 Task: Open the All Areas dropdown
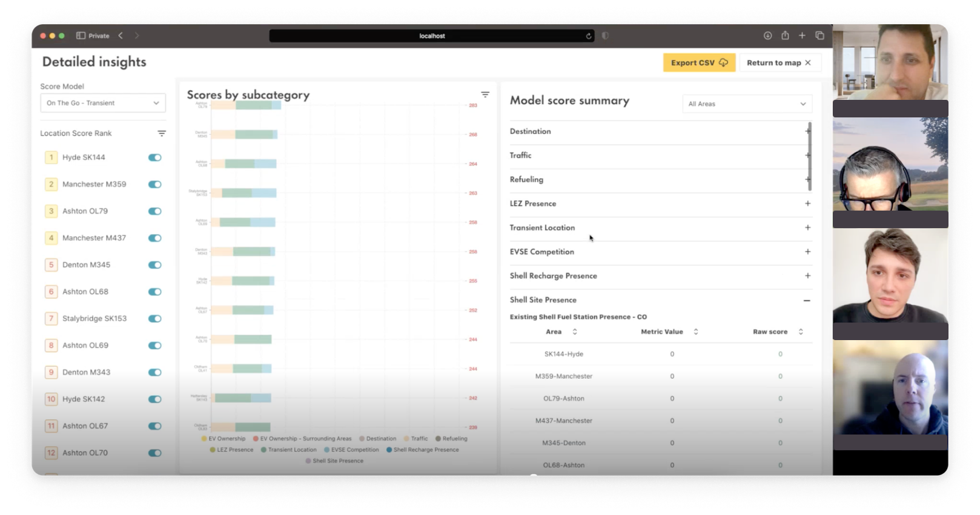(x=747, y=104)
